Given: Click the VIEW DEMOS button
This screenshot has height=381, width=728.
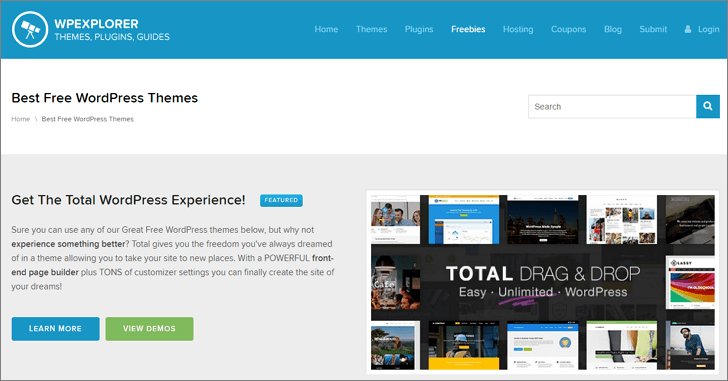Looking at the screenshot, I should (149, 329).
